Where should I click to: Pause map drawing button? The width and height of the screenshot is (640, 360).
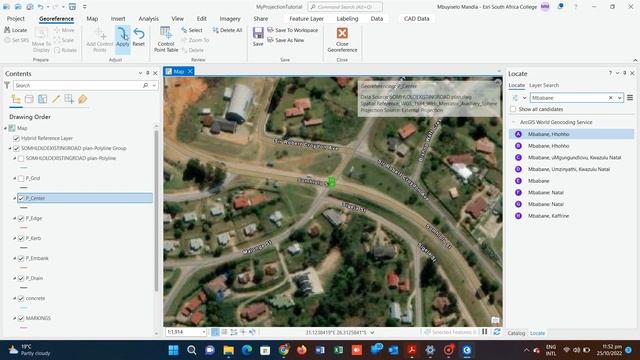tap(484, 332)
